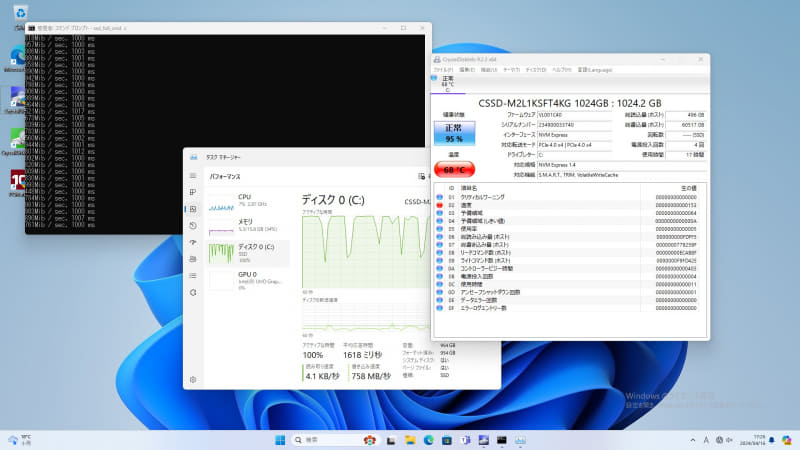The image size is (800, 450).
Task: Click IME input mode A indicator
Action: (706, 440)
